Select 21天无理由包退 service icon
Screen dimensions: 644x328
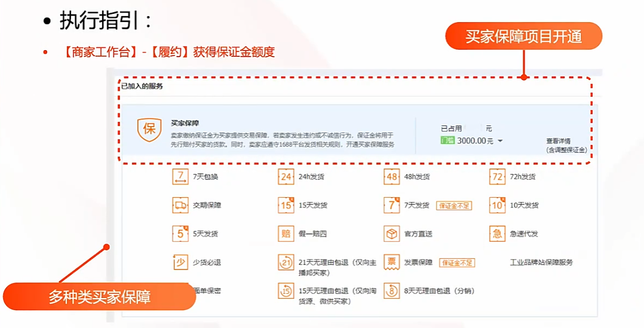point(286,262)
